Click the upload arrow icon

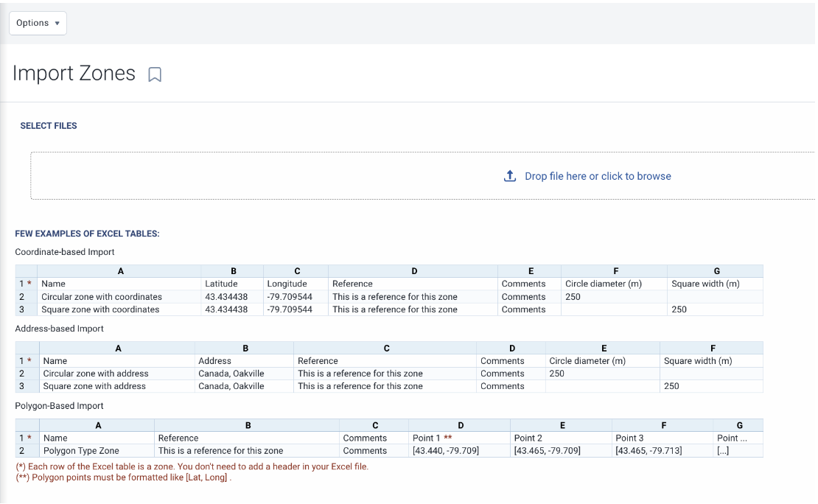pos(509,176)
